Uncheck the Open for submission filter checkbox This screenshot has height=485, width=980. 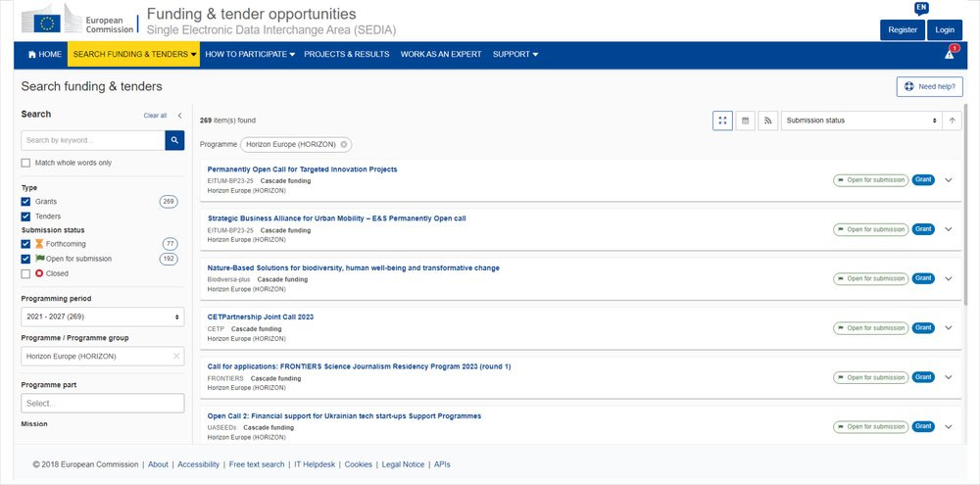tap(25, 259)
